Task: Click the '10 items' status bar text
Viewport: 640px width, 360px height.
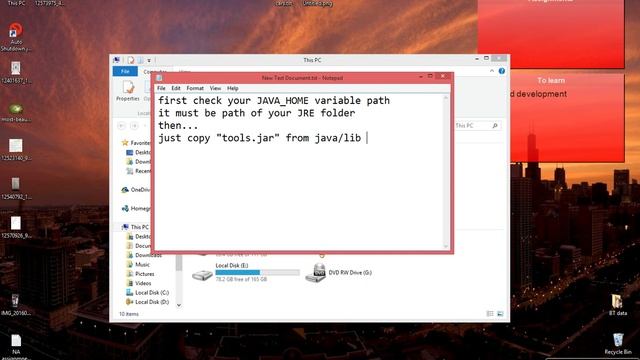Action: [x=129, y=314]
